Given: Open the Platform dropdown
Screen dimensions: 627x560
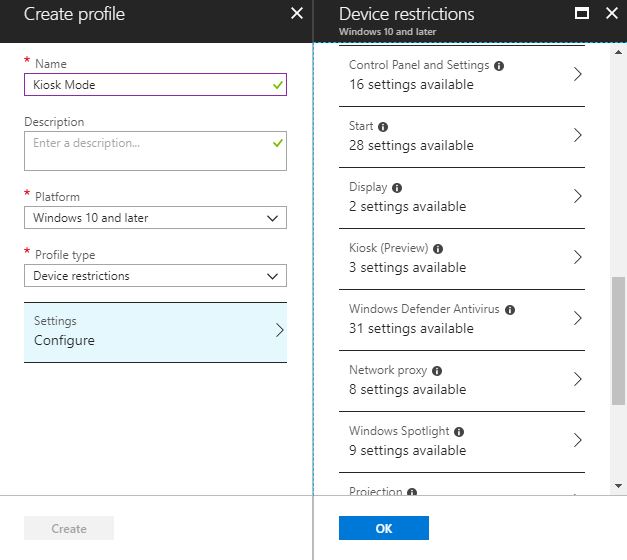Looking at the screenshot, I should 155,218.
